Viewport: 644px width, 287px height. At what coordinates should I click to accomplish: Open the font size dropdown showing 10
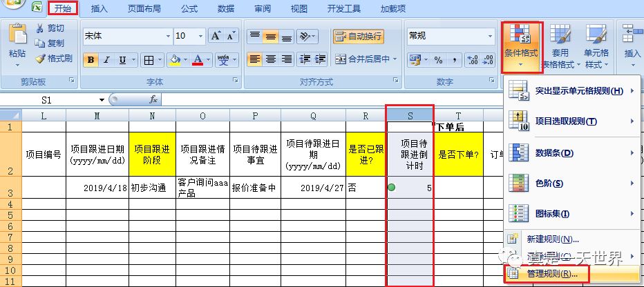click(200, 36)
